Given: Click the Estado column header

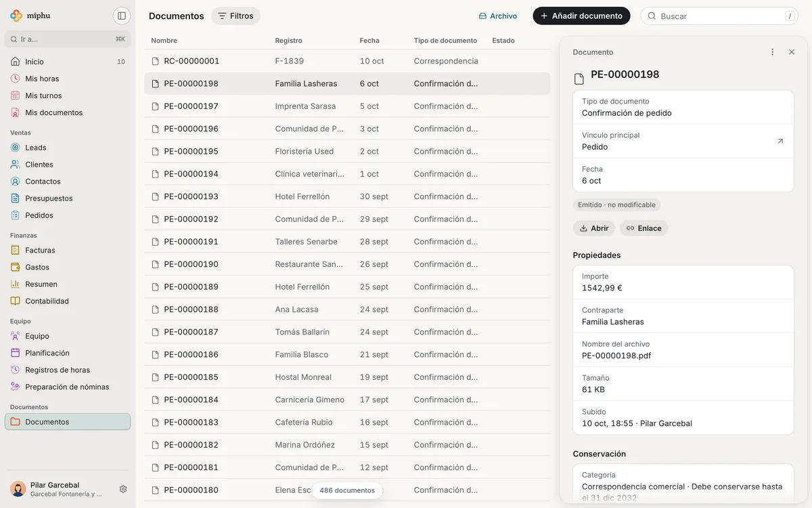Looking at the screenshot, I should click(503, 41).
